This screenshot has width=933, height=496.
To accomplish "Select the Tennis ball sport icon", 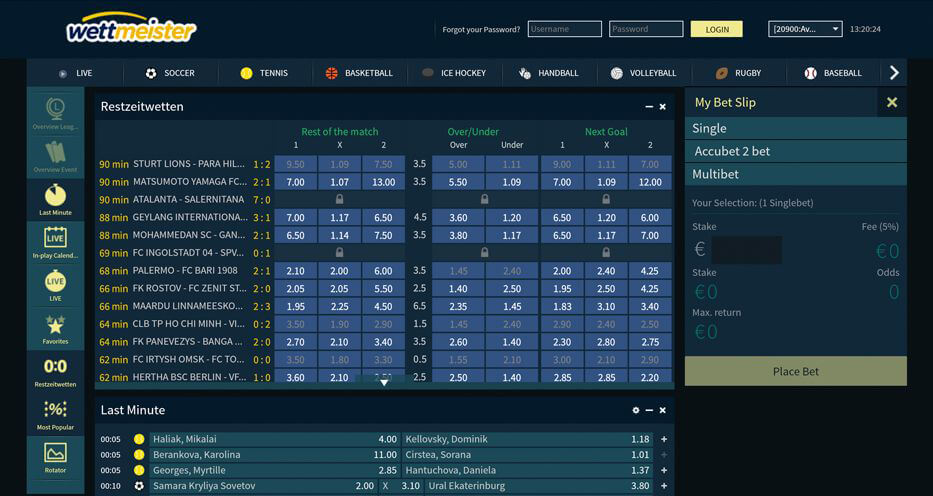I will click(246, 73).
